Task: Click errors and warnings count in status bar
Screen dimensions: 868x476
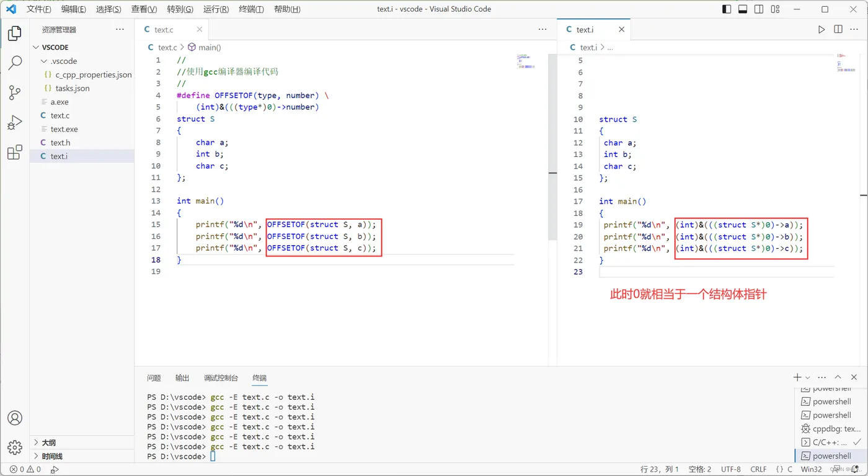Action: [x=25, y=469]
